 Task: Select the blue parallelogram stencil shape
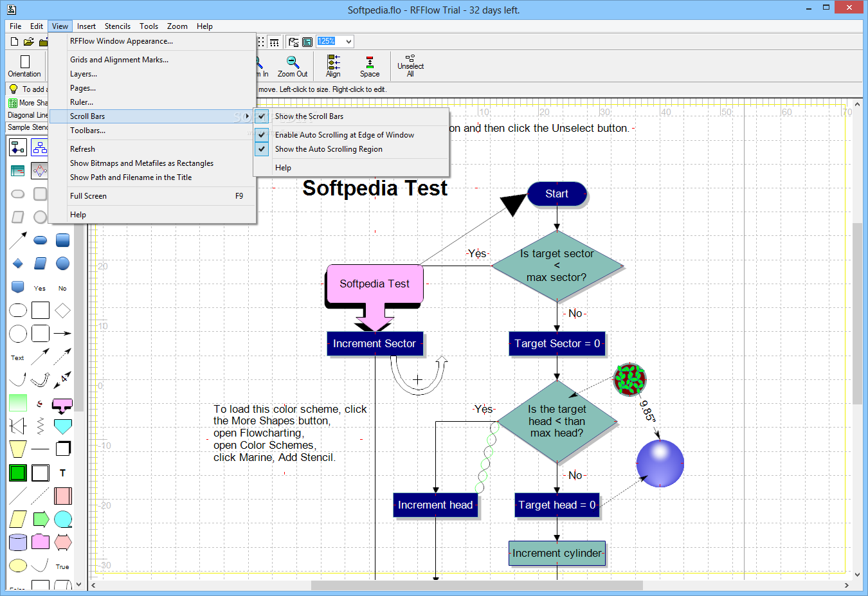click(x=40, y=264)
